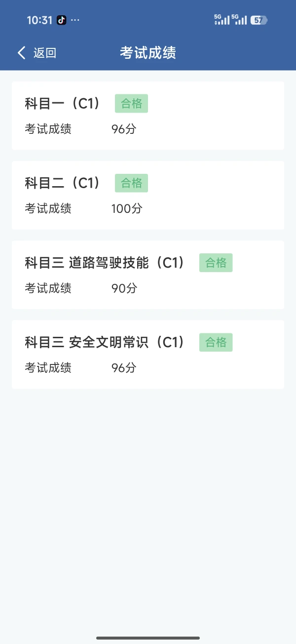Tap the first 5G signal icon
The image size is (296, 644).
222,20
